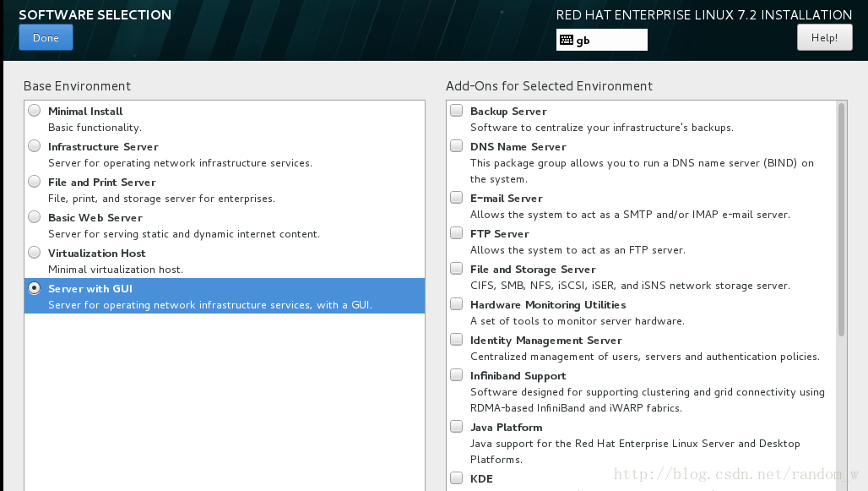
Task: Choose Virtualization Host environment
Action: 35,253
